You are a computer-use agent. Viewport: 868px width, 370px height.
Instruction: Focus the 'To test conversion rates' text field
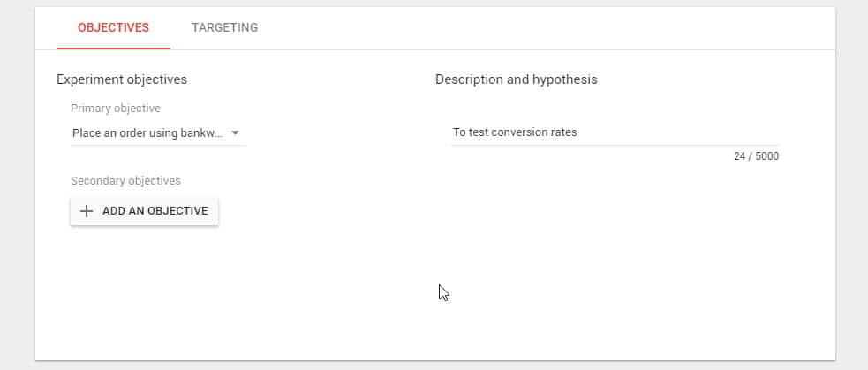pos(615,132)
